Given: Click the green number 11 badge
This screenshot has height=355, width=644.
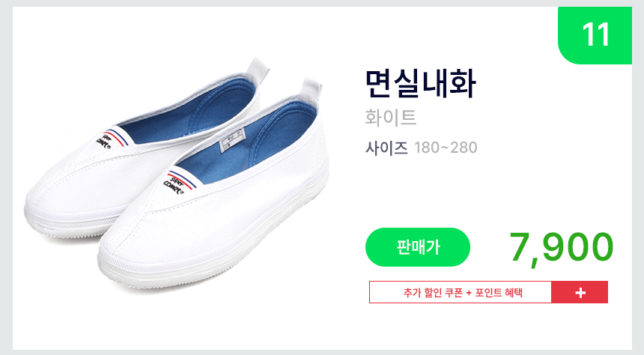Looking at the screenshot, I should [595, 35].
